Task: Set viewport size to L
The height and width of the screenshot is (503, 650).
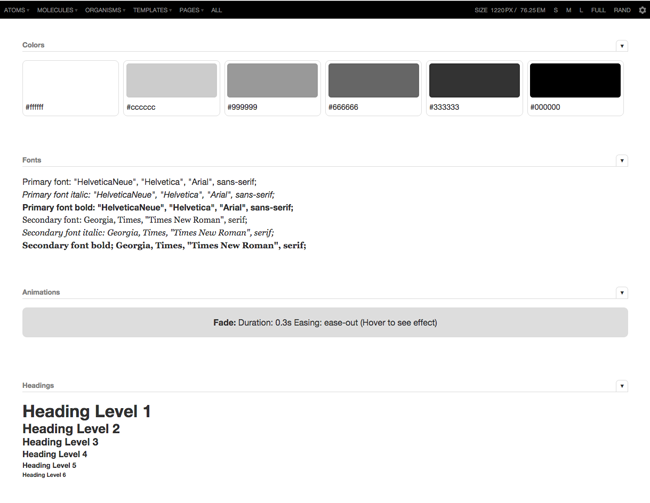Action: coord(581,10)
